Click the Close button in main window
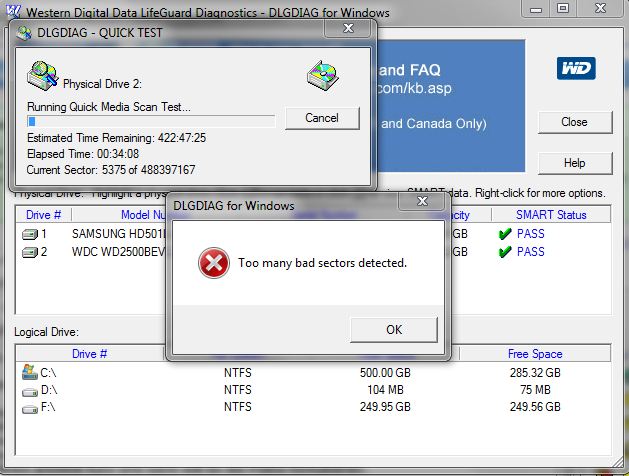The image size is (629, 476). coord(574,122)
